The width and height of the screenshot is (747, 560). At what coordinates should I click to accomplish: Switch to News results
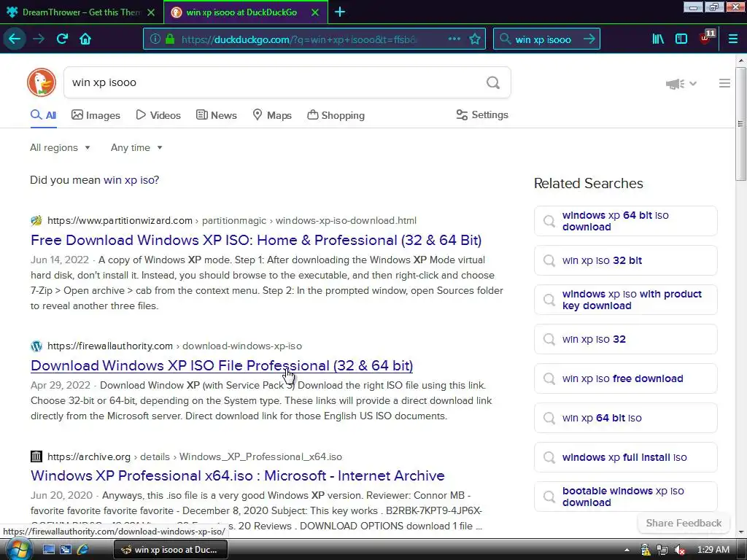[x=217, y=115]
